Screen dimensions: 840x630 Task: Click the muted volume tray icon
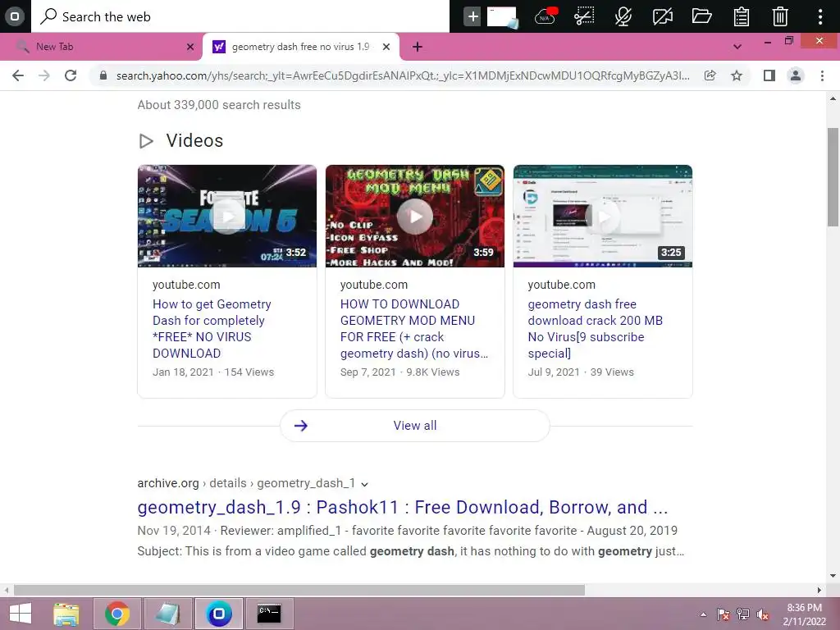763,614
